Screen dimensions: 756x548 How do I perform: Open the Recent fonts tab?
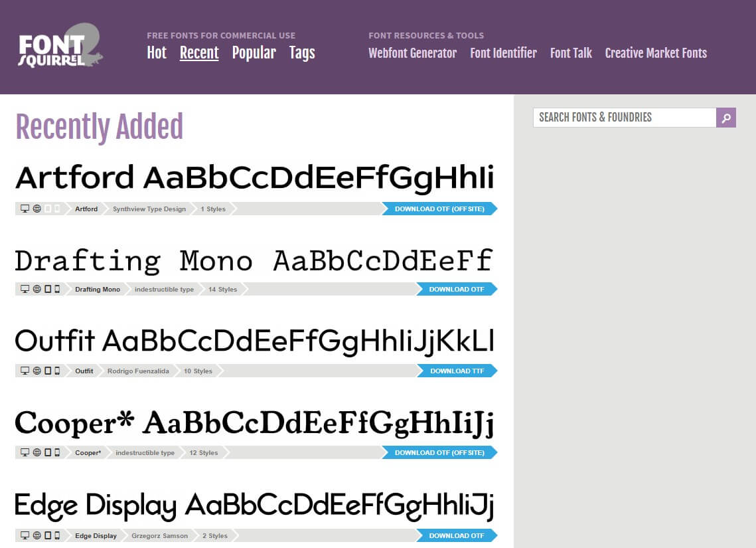199,52
